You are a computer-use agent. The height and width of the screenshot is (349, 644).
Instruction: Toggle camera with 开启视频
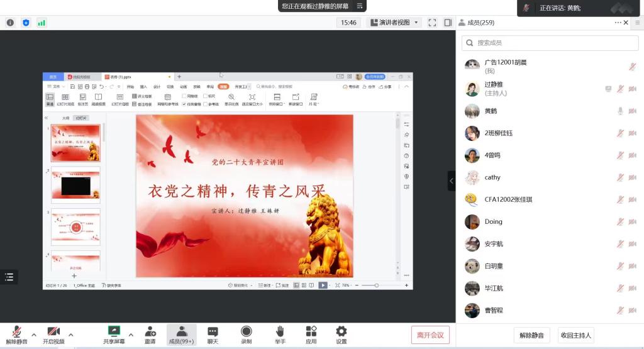click(x=53, y=335)
